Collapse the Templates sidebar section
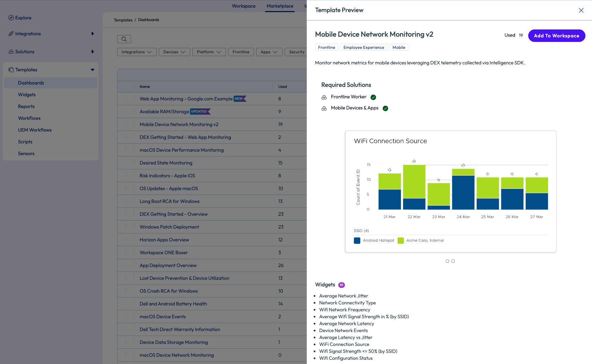The image size is (592, 364). [x=93, y=70]
